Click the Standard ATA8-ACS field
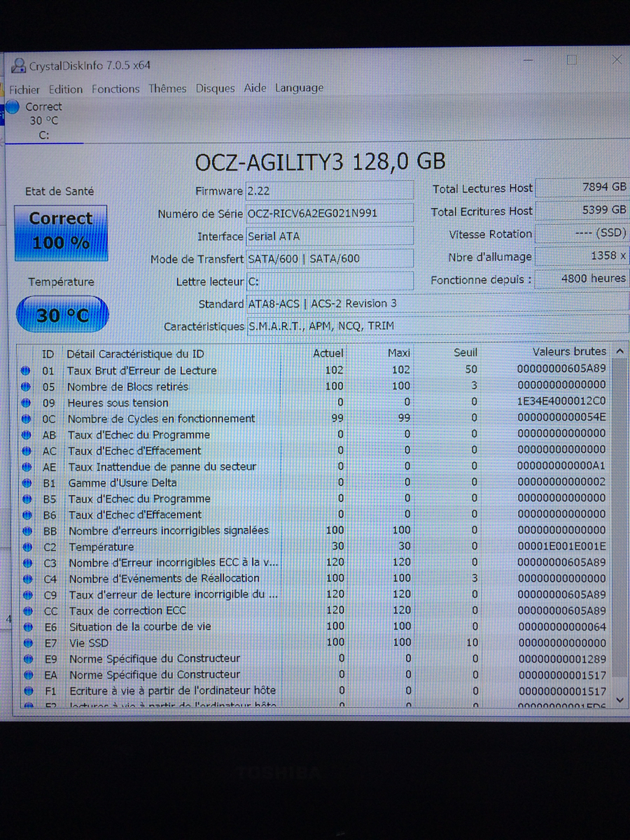Viewport: 630px width, 840px height. click(x=437, y=304)
